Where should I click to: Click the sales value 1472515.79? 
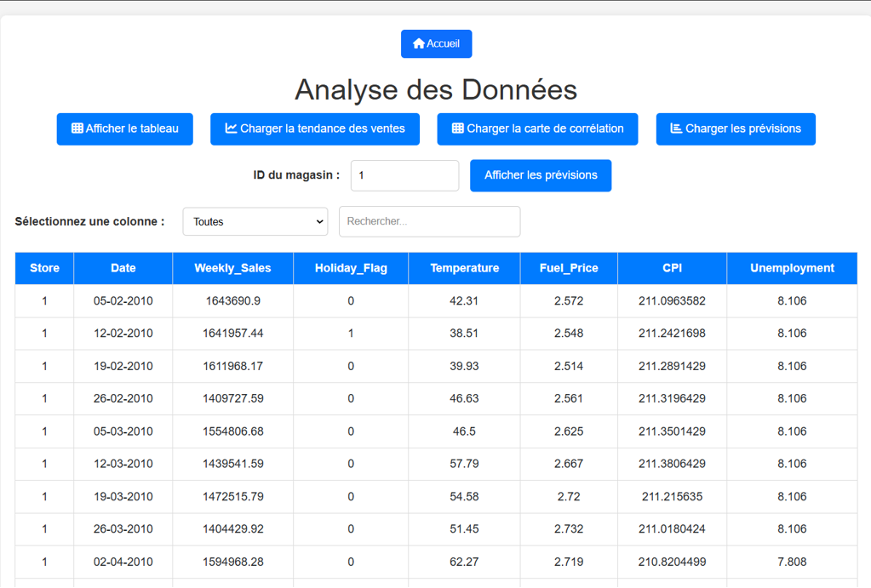[x=233, y=496]
